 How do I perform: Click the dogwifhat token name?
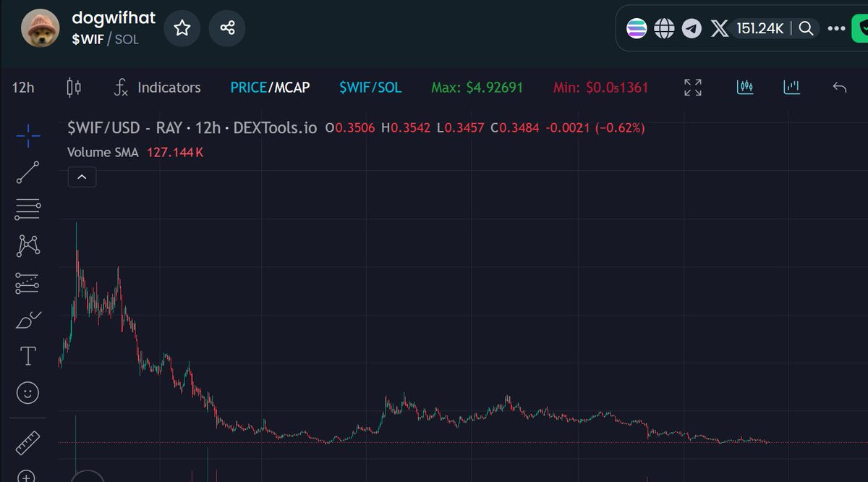tap(114, 18)
